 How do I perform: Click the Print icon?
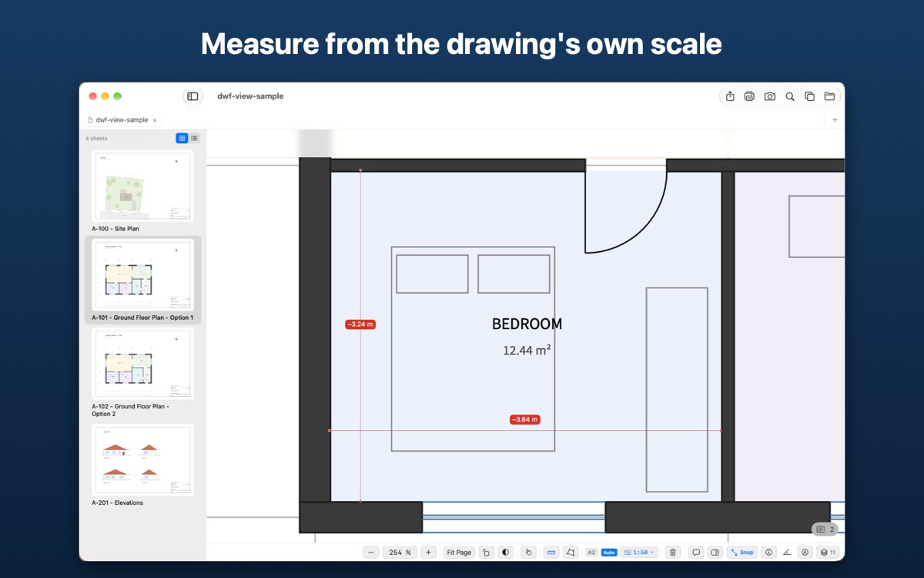[x=749, y=96]
